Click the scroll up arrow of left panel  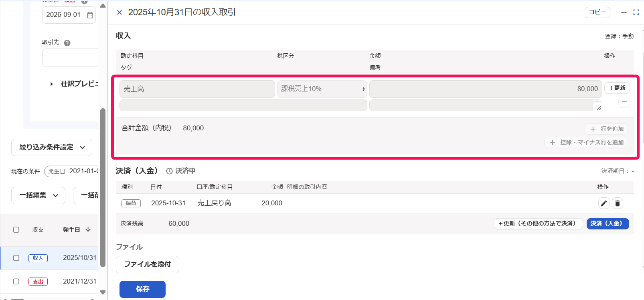point(103,6)
